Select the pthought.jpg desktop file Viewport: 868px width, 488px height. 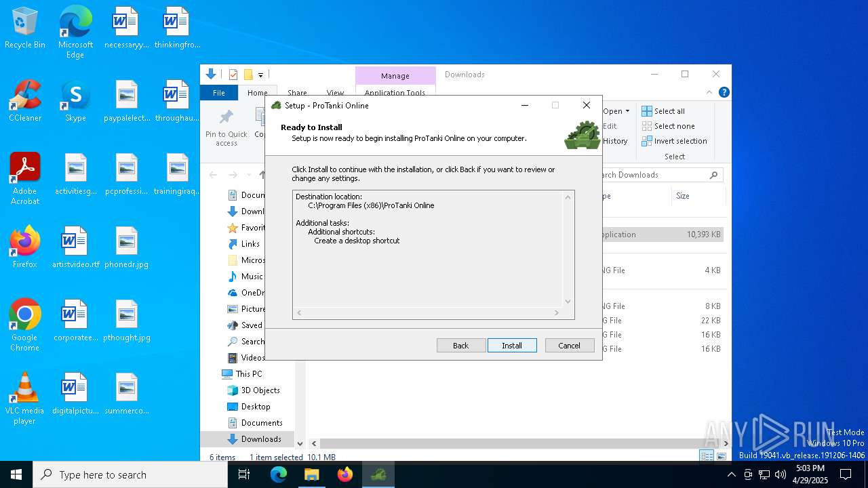126,321
